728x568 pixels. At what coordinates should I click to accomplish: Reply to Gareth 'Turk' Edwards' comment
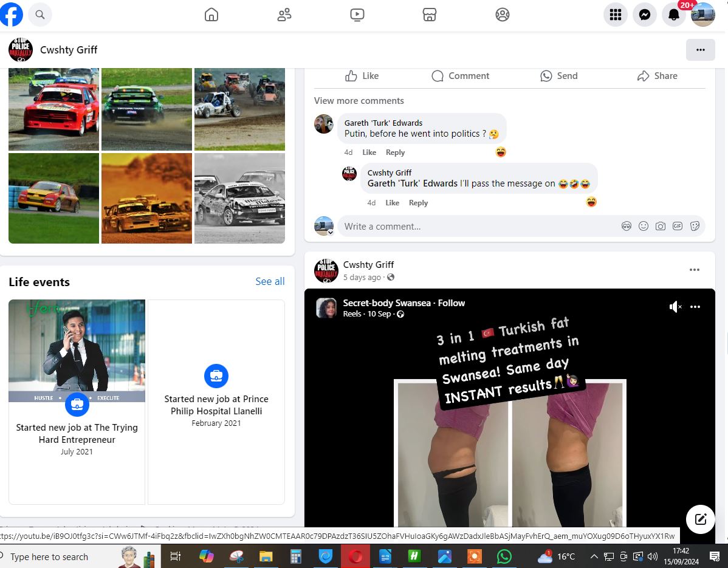coord(395,152)
